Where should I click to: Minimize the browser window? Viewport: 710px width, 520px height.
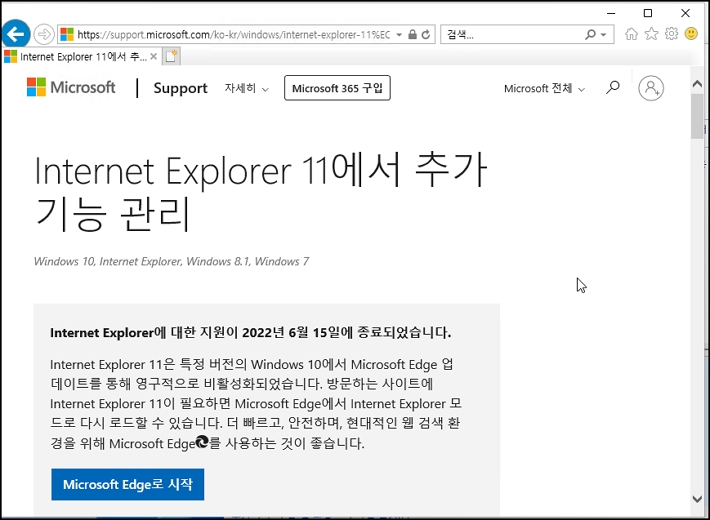pos(611,13)
